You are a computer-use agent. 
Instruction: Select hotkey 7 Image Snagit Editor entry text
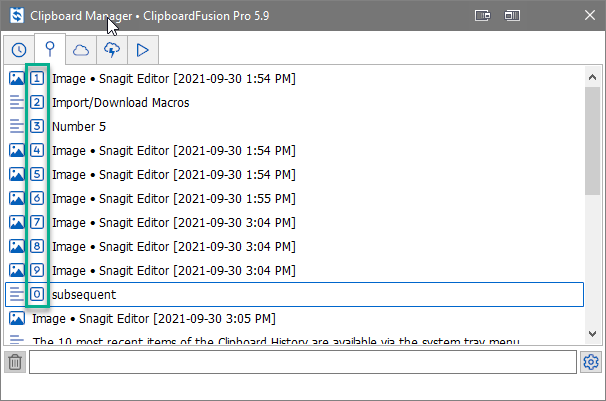pos(174,223)
